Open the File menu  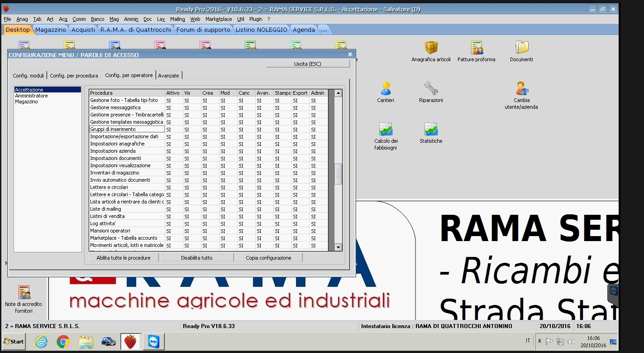(x=7, y=19)
